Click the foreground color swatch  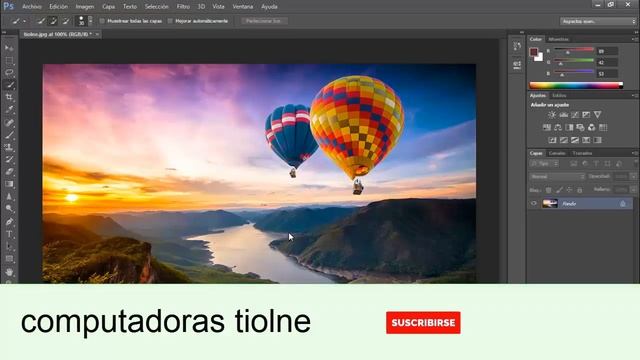533,52
